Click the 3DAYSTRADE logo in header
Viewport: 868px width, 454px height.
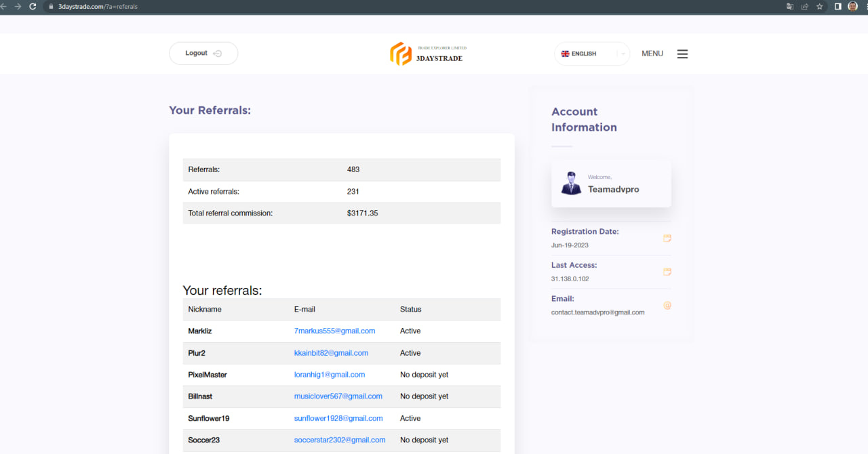tap(428, 54)
